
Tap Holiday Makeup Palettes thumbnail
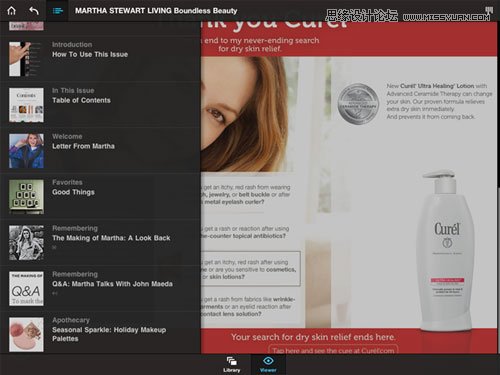coord(26,335)
